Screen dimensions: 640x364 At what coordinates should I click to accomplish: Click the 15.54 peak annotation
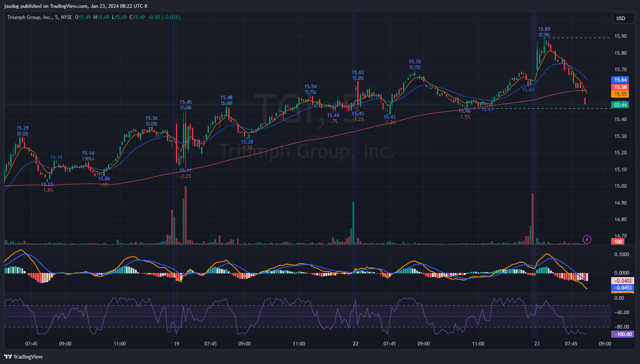tap(310, 86)
